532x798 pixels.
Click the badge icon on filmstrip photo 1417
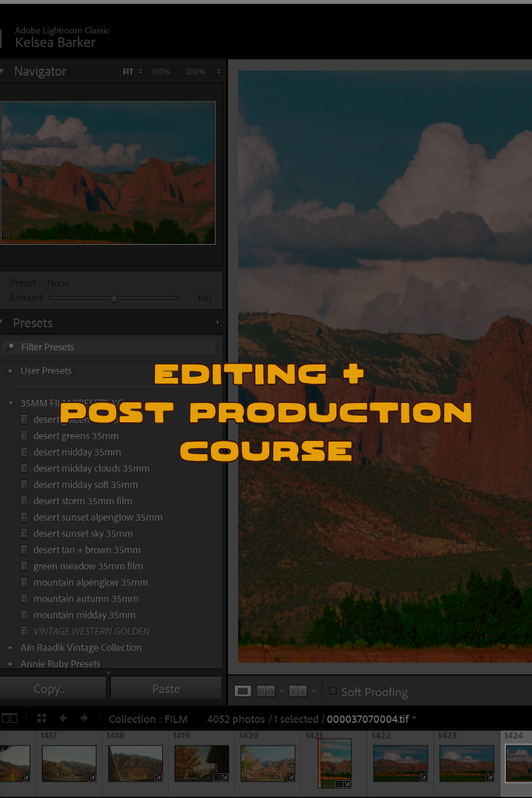pos(92,777)
